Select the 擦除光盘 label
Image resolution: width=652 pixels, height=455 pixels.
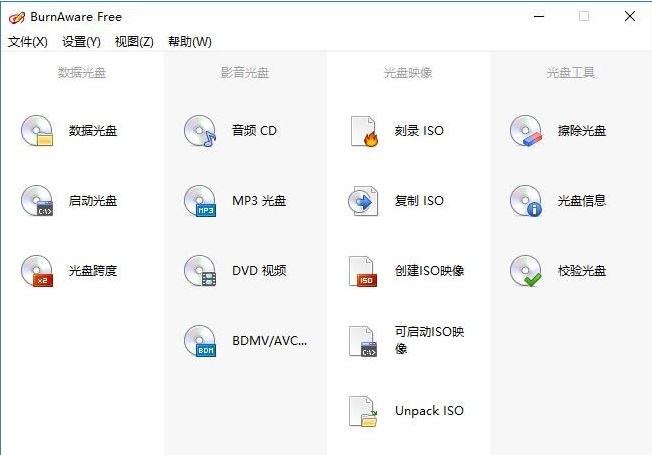[582, 131]
